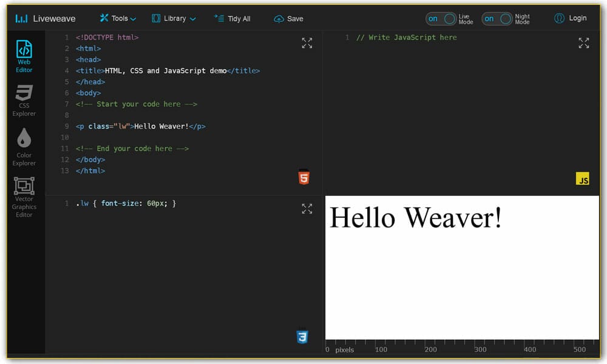Click Tidy All to format code
Screen dimensions: 607x364
tap(232, 19)
